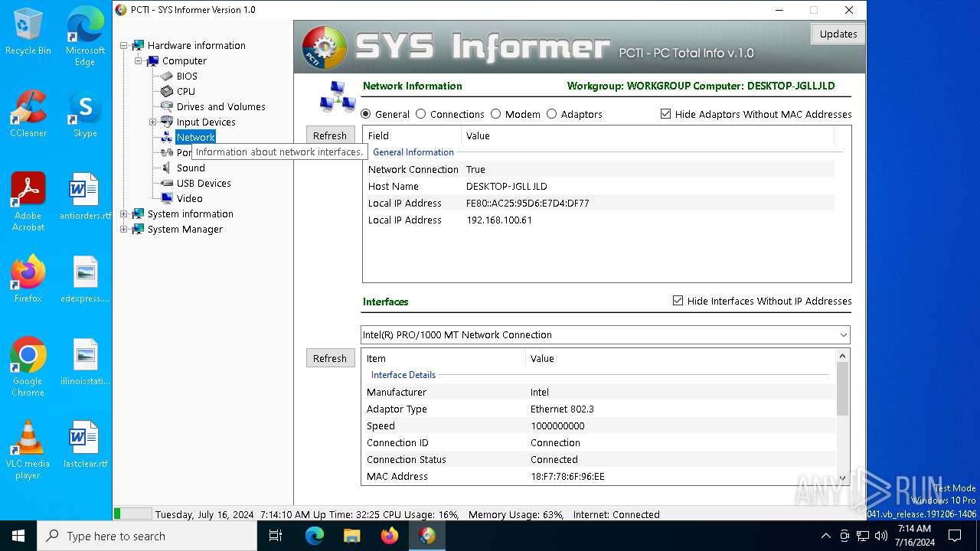Click the USB Devices icon
The image size is (980, 551).
tap(166, 183)
